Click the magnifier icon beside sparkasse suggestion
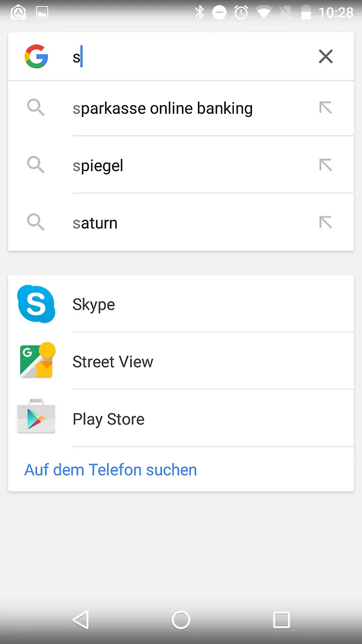Image resolution: width=362 pixels, height=644 pixels. tap(36, 107)
